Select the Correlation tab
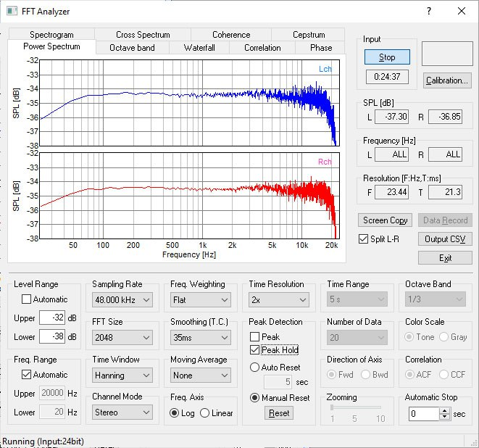479x448 pixels. [262, 48]
